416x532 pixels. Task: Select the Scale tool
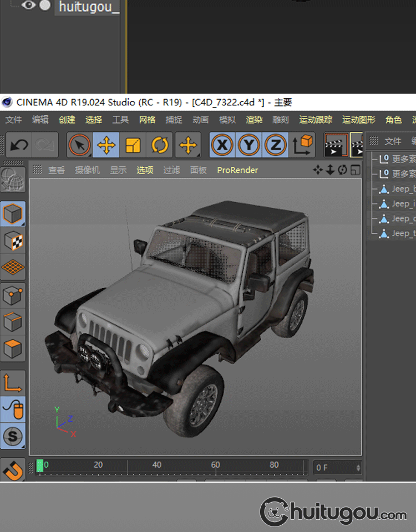133,146
